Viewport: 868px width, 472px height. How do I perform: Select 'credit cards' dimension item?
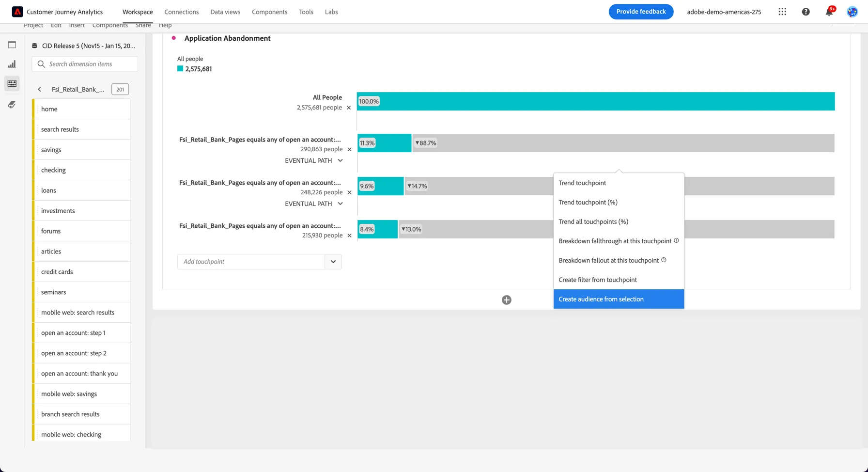point(81,272)
